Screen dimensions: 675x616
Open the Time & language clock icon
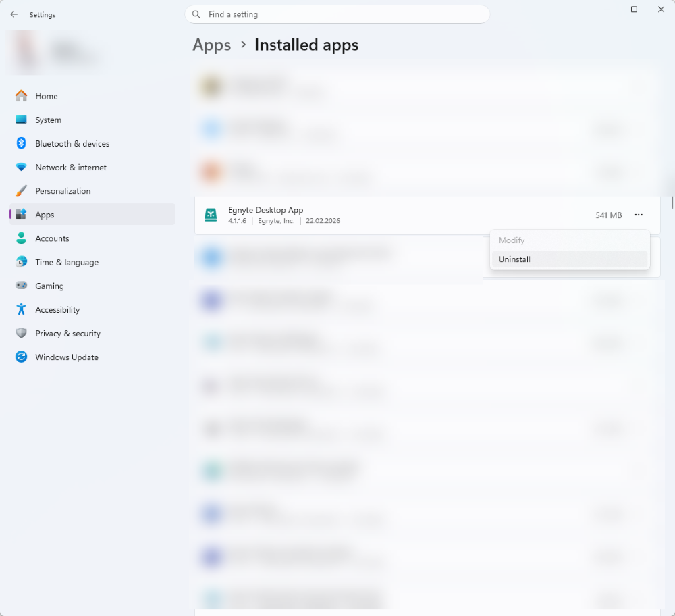pyautogui.click(x=21, y=261)
